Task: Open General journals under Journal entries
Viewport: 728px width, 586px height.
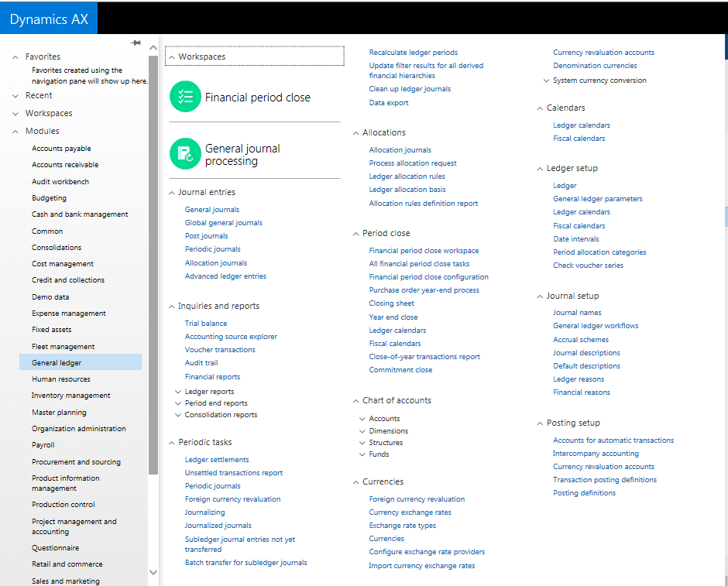Action: [x=211, y=210]
